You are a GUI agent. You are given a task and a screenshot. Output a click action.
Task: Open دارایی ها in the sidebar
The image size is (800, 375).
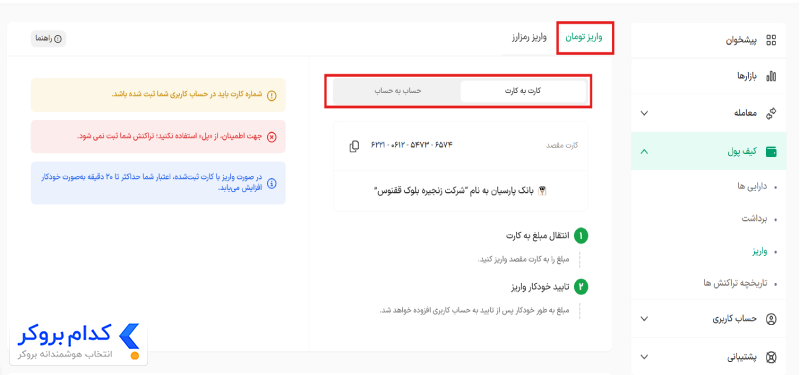753,187
